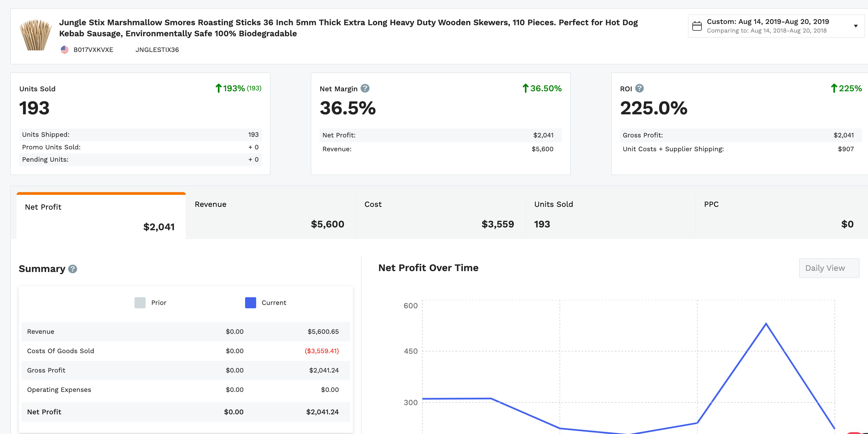Click the 36.50% change indicator text
Viewport: 868px width, 434px height.
click(546, 88)
